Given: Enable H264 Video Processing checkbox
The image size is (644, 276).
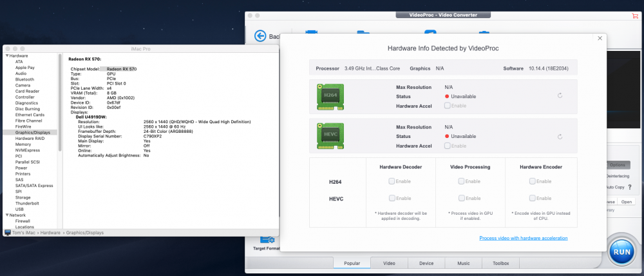Looking at the screenshot, I should click(461, 181).
